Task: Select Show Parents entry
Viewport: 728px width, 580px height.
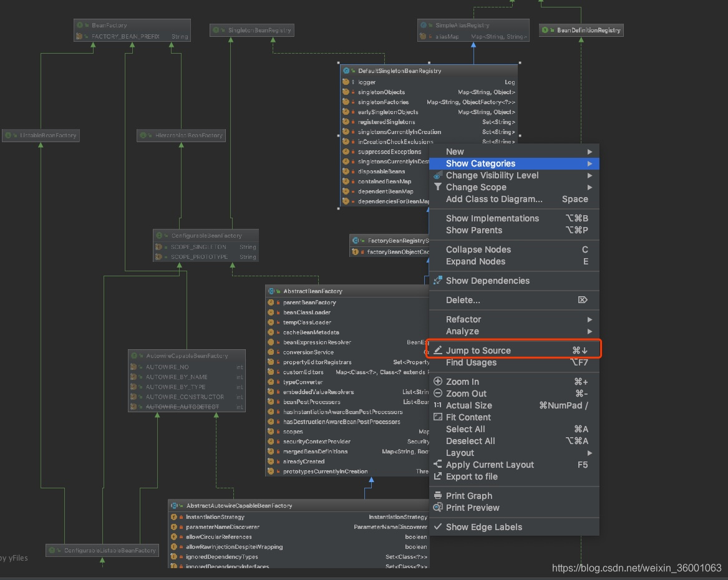Action: click(x=514, y=230)
